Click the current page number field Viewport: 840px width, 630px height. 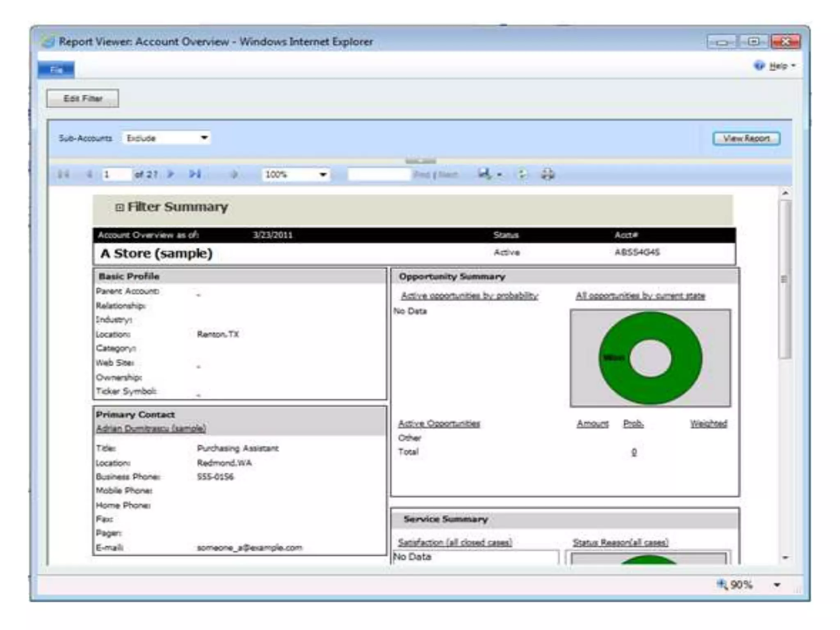(116, 175)
